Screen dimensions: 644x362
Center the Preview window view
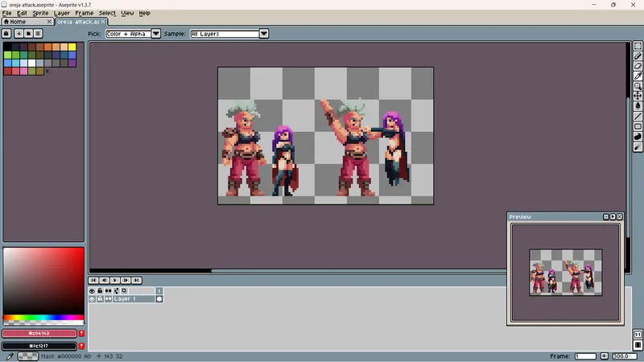[x=606, y=216]
